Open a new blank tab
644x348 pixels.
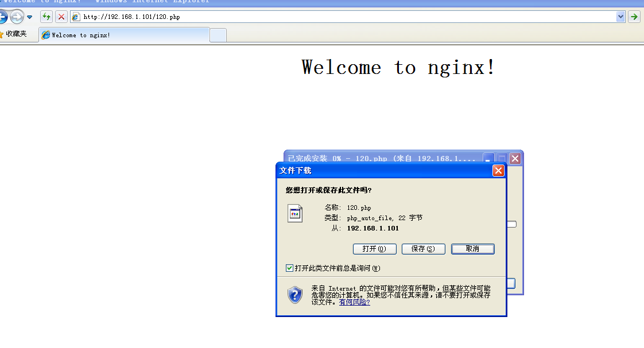tap(218, 36)
